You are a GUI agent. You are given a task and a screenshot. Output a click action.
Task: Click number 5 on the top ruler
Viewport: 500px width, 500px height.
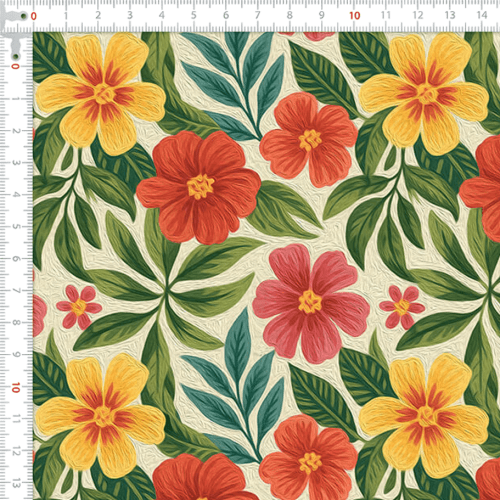pyautogui.click(x=194, y=15)
